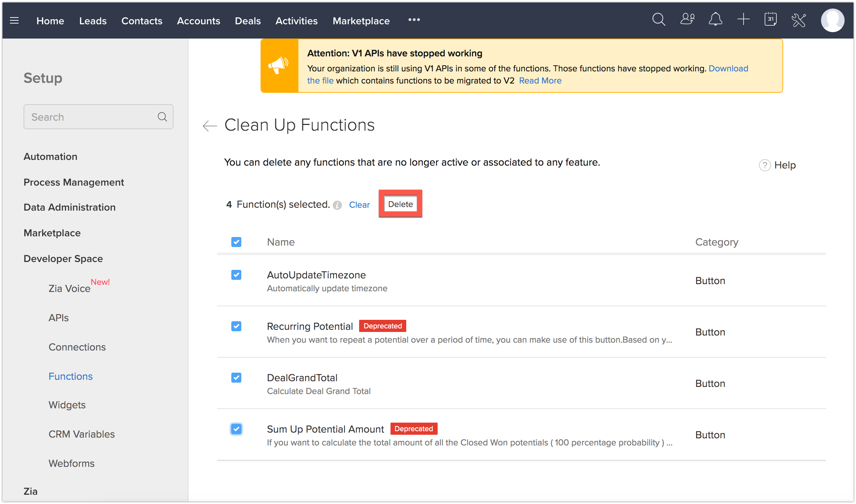Screen dimensions: 856x504
Task: Click the Name column header
Action: coord(281,242)
